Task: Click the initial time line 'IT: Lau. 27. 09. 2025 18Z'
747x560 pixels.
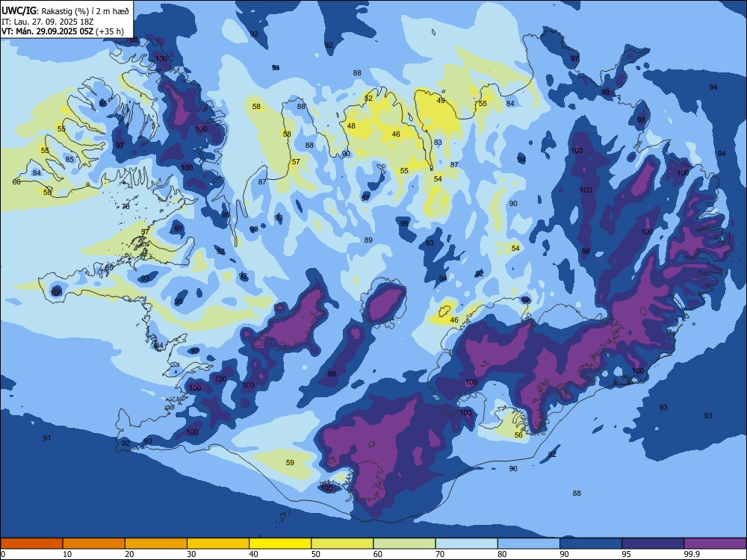Action: click(46, 22)
